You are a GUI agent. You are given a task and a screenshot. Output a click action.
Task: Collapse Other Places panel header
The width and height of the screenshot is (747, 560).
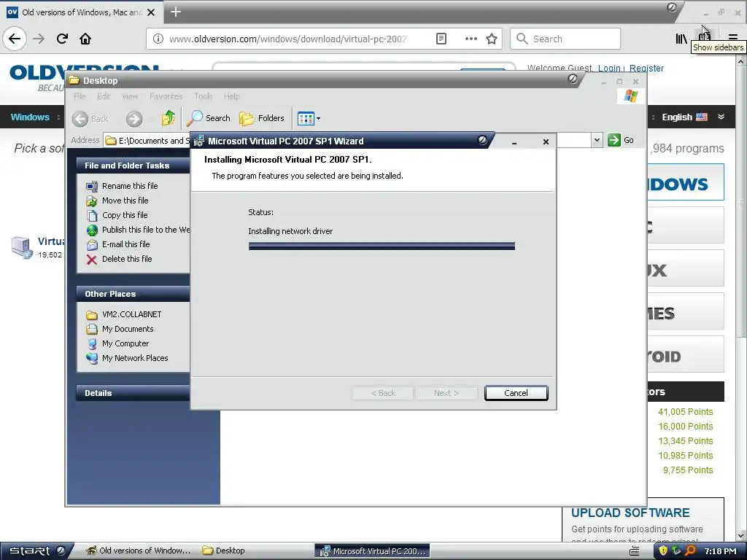[133, 294]
